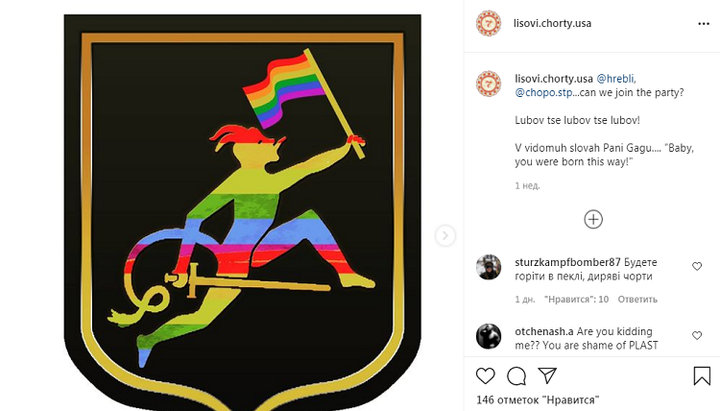Open lisovi.chorty.usa header profile avatar
The width and height of the screenshot is (720, 411).
pyautogui.click(x=489, y=23)
